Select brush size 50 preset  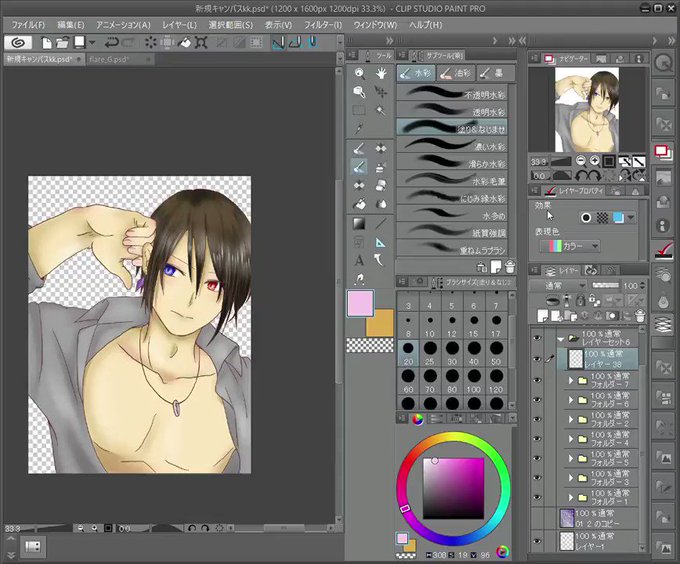pos(496,353)
